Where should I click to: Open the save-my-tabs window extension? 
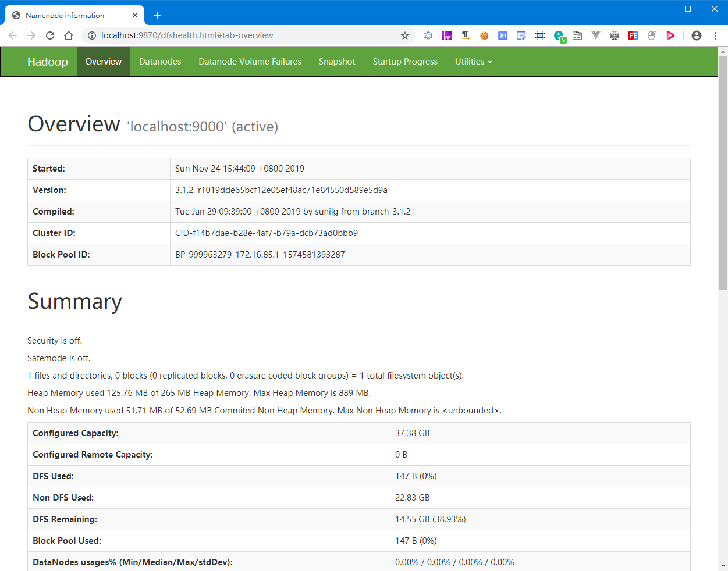(x=577, y=35)
